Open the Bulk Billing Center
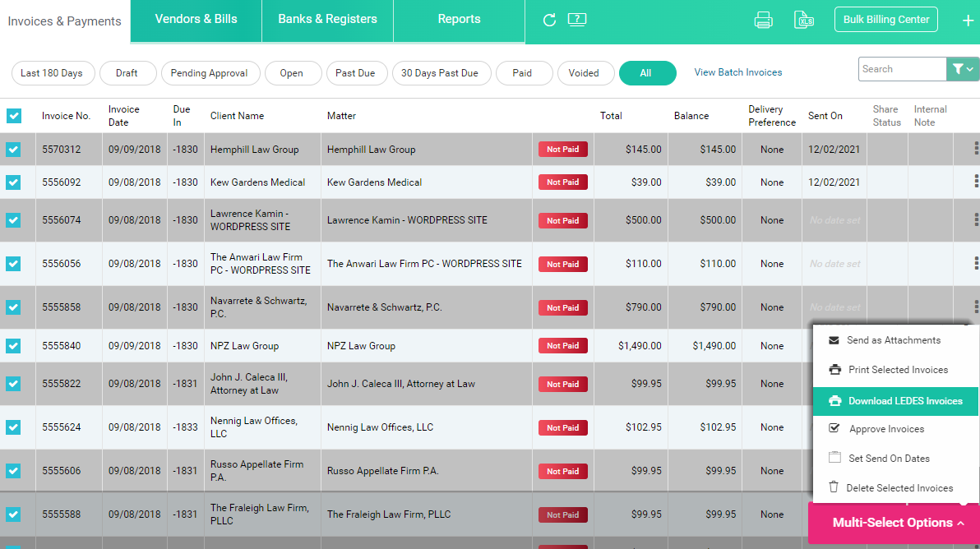The height and width of the screenshot is (549, 980). tap(885, 19)
